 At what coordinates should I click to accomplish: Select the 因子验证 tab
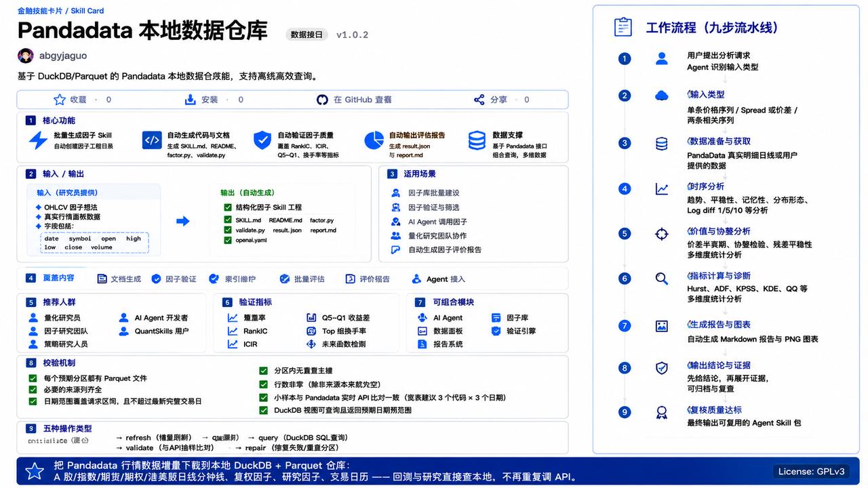coord(174,279)
